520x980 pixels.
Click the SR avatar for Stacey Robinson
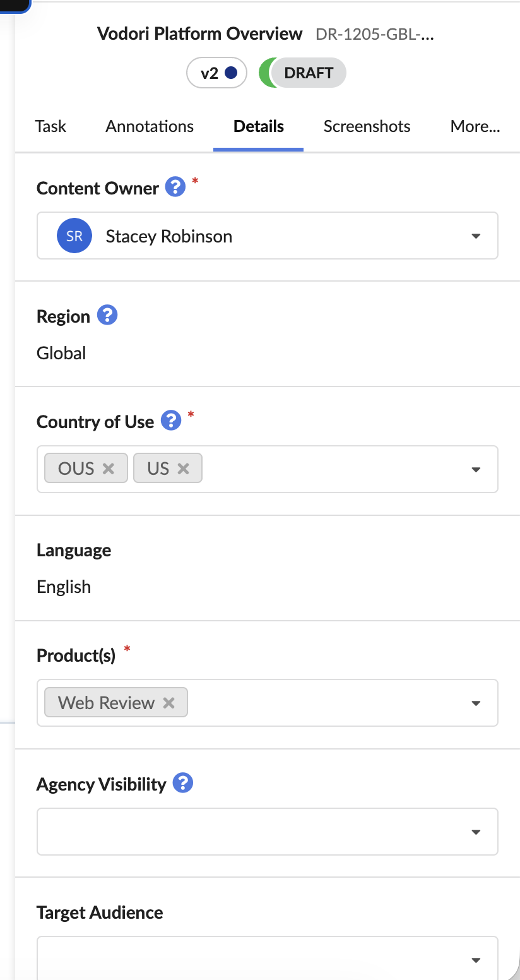(74, 236)
